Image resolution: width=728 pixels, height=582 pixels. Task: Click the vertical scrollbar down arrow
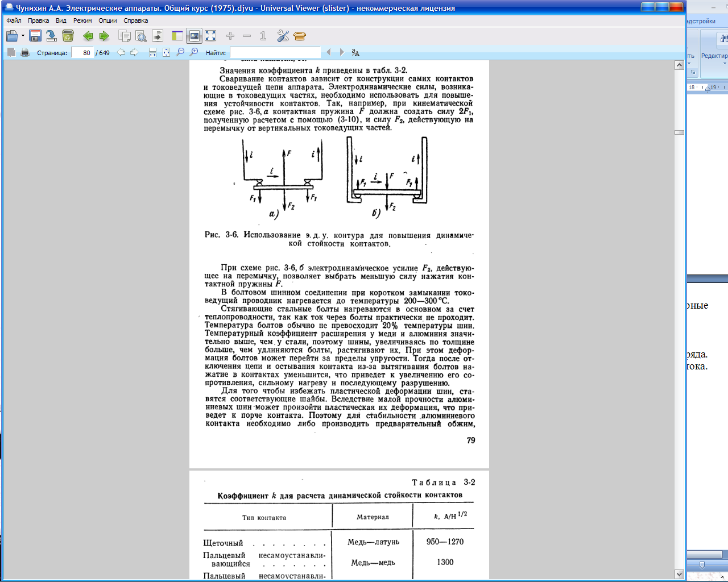pyautogui.click(x=679, y=574)
